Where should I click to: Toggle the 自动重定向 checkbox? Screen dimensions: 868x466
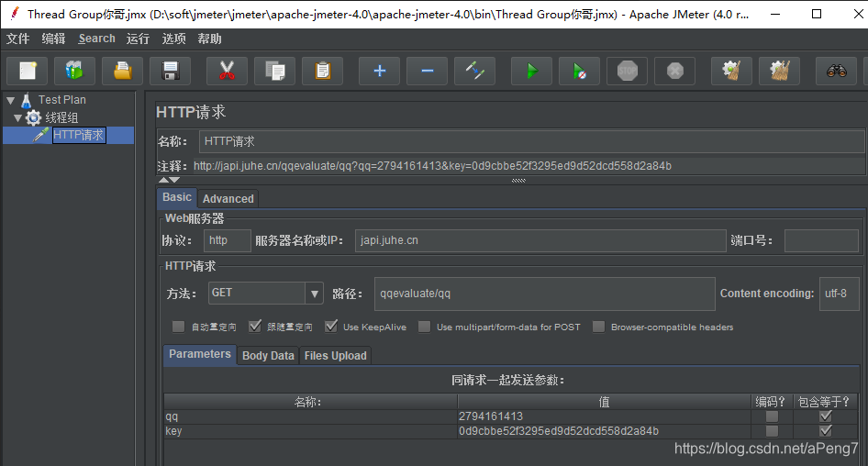click(178, 327)
